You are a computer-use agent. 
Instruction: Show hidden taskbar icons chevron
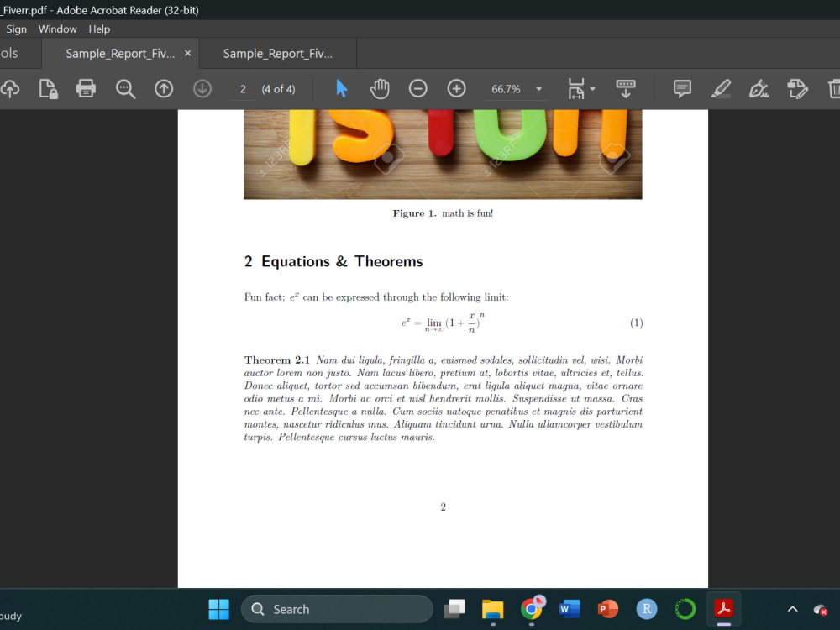[x=792, y=609]
